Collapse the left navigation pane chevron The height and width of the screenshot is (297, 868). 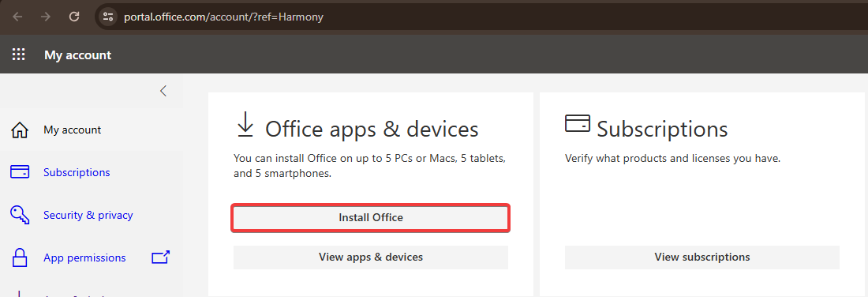[x=163, y=91]
